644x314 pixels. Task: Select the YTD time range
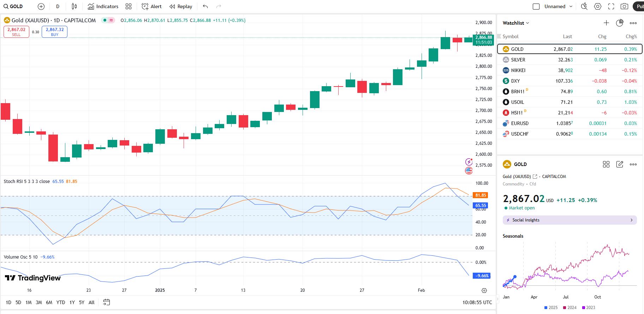61,302
